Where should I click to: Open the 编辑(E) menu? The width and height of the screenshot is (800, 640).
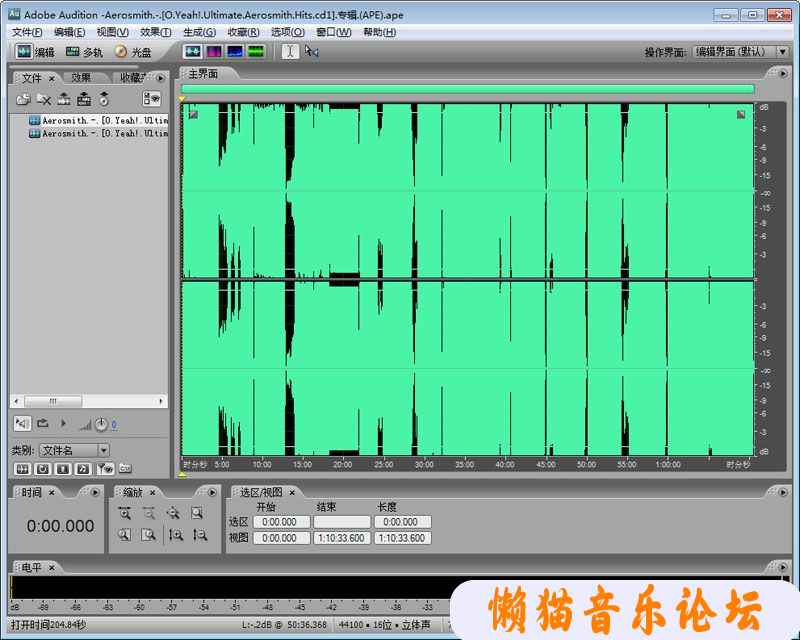pos(69,32)
